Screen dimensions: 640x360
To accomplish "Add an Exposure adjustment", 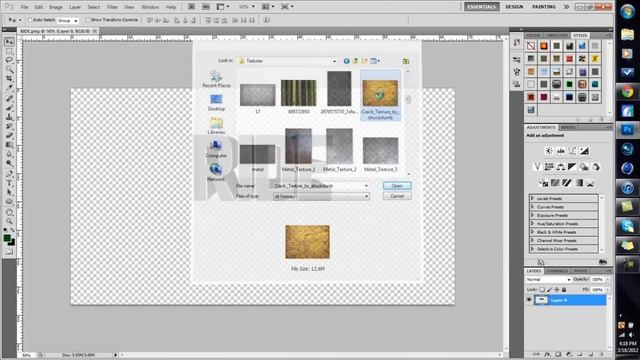I will [x=584, y=151].
